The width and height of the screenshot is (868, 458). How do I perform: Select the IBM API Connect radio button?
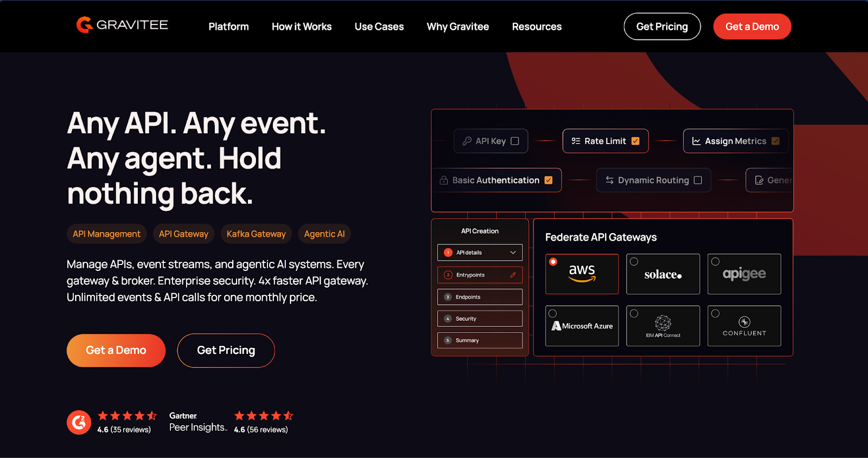[x=634, y=313]
